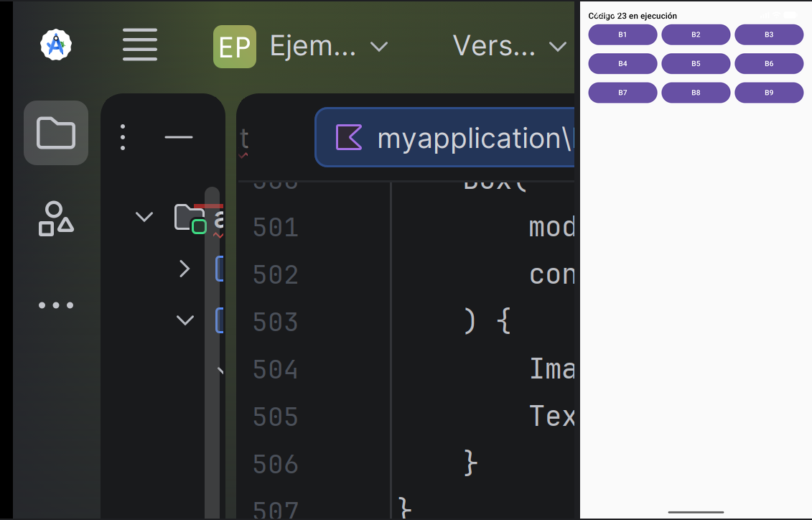Open the Vers... version control dropdown
This screenshot has height=520, width=812.
[x=510, y=47]
